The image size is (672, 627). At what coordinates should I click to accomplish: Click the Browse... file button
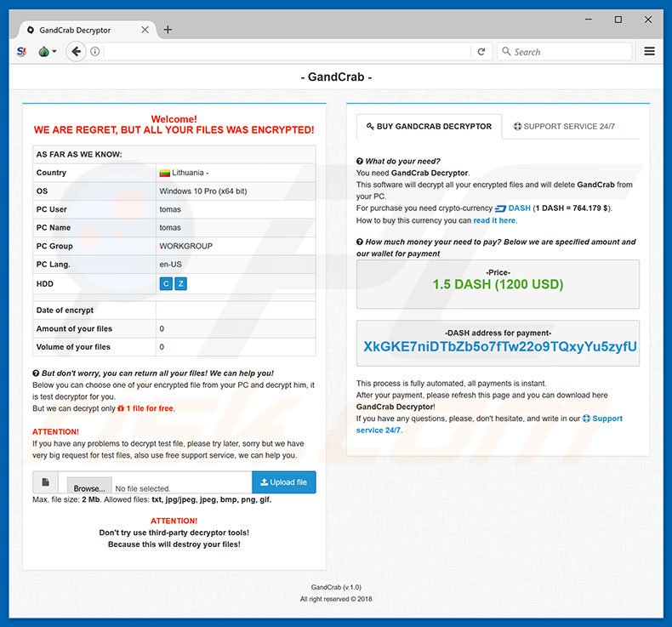88,488
